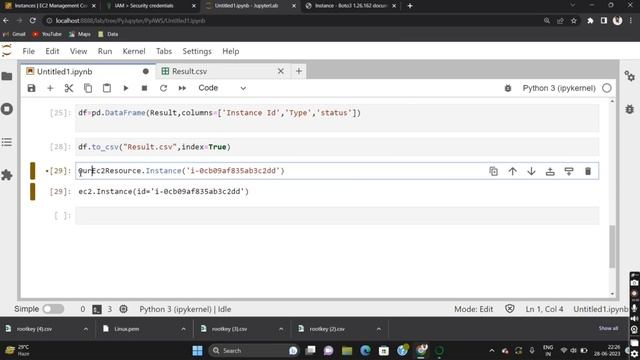Viewport: 640px width, 360px height.
Task: Open the Help menu
Action: [231, 51]
